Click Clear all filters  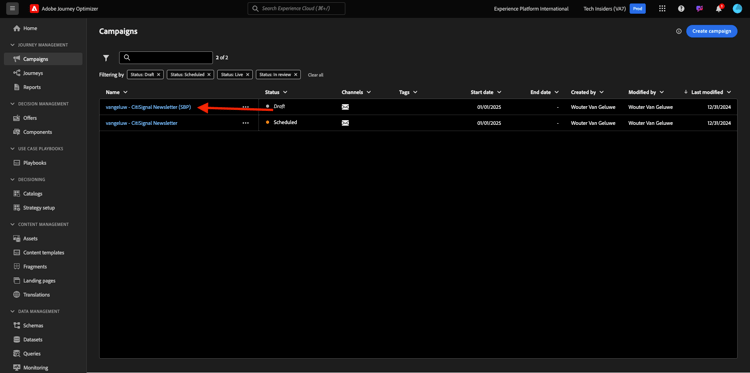(315, 75)
